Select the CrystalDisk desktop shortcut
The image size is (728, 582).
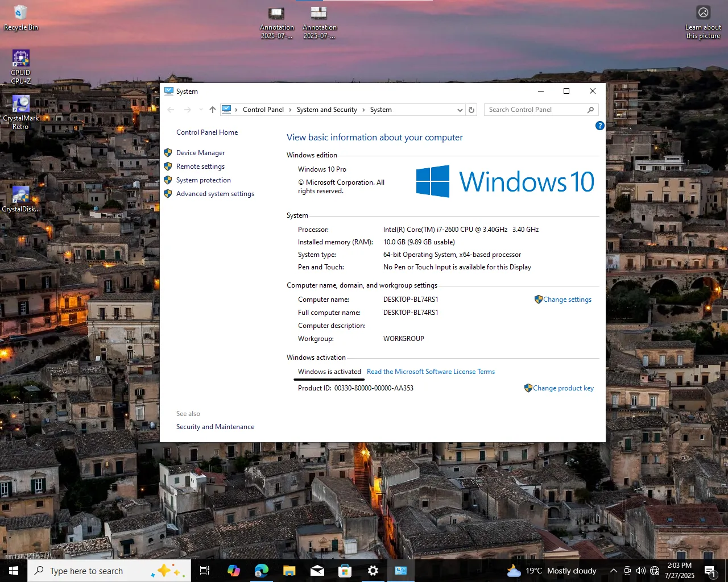click(20, 199)
